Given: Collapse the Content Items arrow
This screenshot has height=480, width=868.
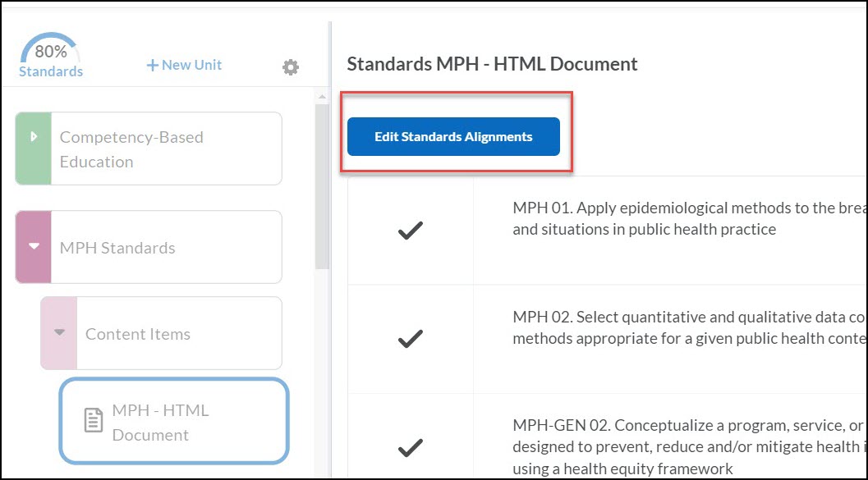Looking at the screenshot, I should tap(59, 332).
